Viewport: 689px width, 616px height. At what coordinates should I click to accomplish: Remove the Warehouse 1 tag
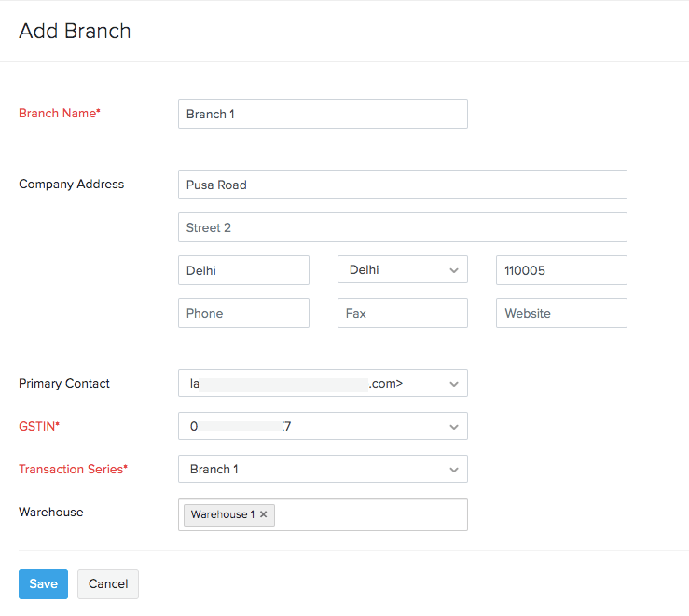coord(264,514)
